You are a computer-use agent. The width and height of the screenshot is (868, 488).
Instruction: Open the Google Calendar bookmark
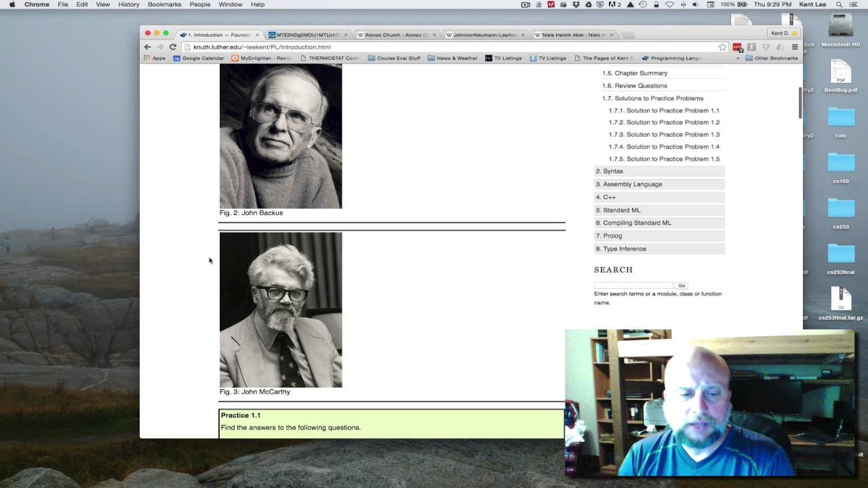point(199,58)
